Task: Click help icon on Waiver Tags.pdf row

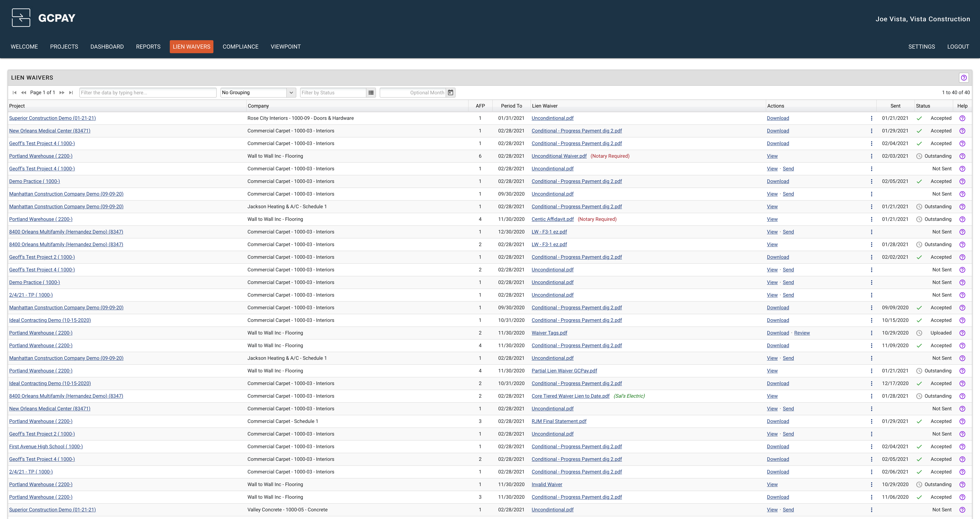Action: pos(962,333)
